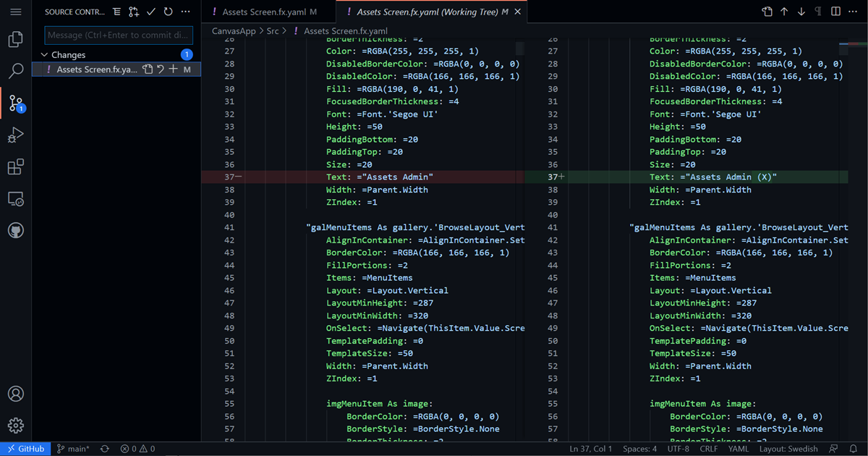Click left pane line Items: =MenuItems

[x=370, y=278]
